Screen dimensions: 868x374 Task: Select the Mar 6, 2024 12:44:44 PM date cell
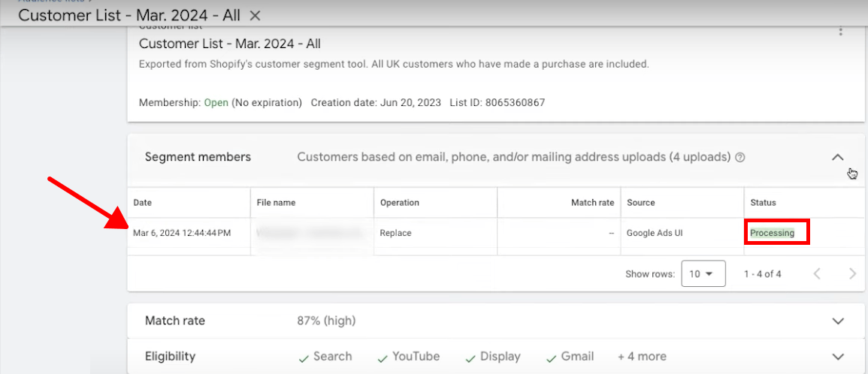[x=182, y=233]
